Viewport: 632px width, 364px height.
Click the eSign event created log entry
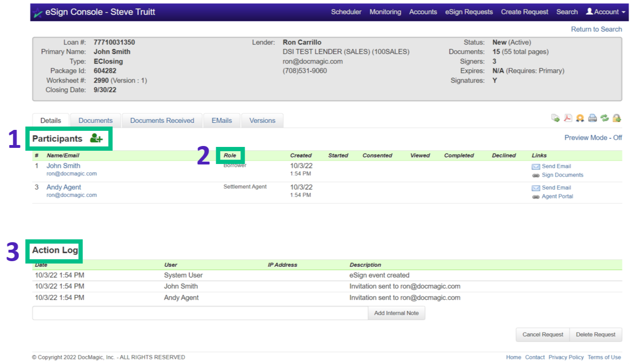coord(379,275)
